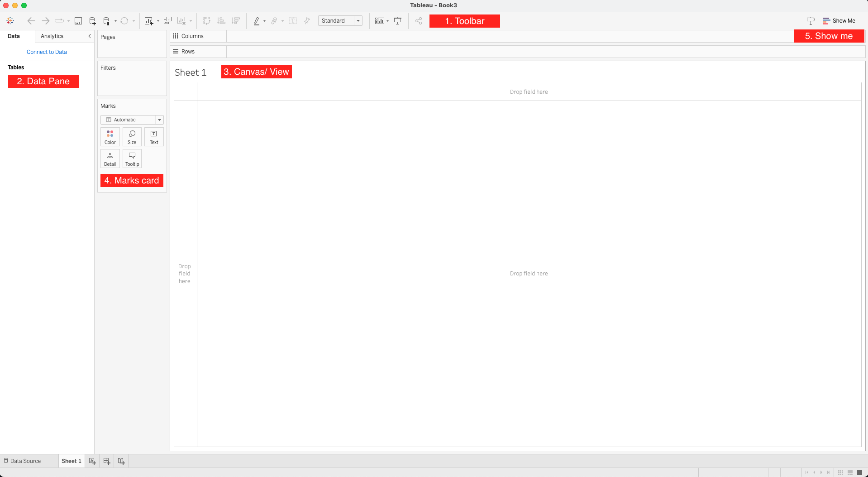Click the Add new data source icon
Screen dimensions: 868x477
92,21
